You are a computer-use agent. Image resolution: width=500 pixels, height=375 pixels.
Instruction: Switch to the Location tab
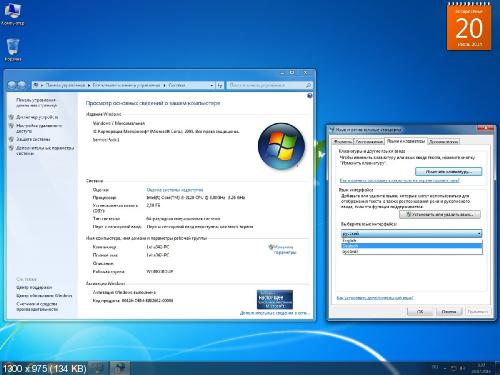click(369, 142)
